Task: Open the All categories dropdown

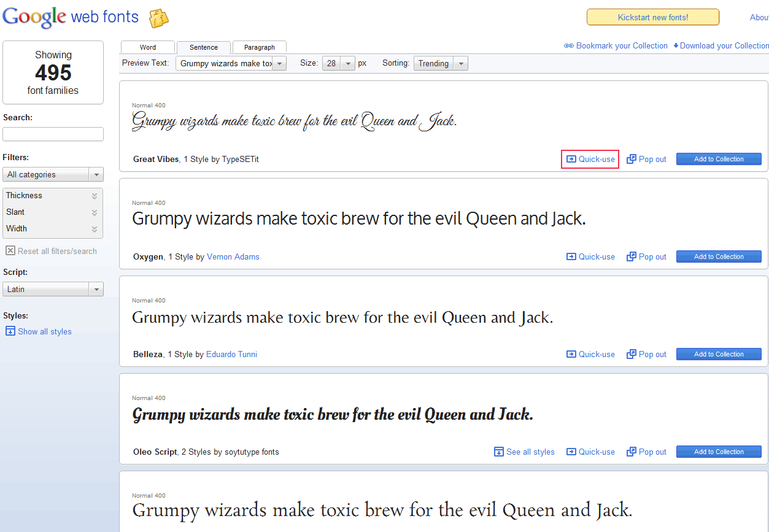Action: tap(53, 175)
